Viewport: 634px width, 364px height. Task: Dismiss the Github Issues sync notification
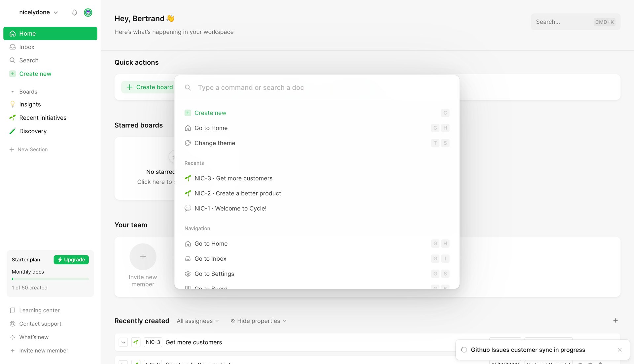click(619, 350)
